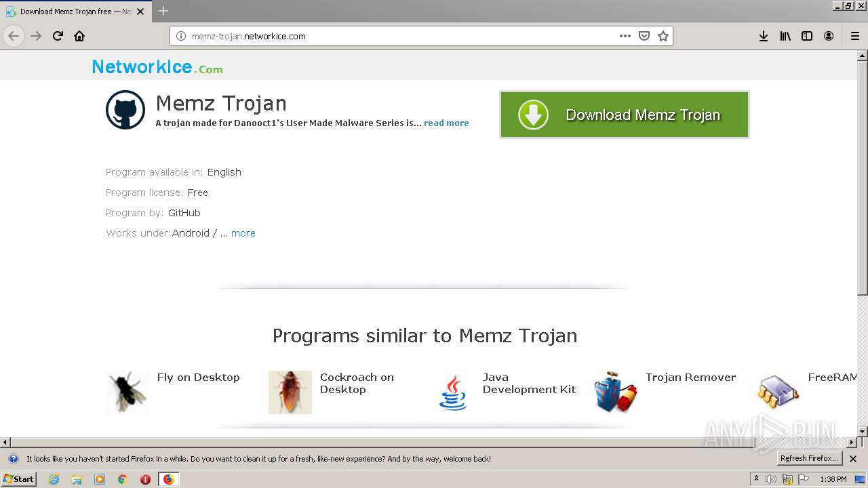The width and height of the screenshot is (868, 488).
Task: Click the green Download Memz Trojan button
Action: 625,115
